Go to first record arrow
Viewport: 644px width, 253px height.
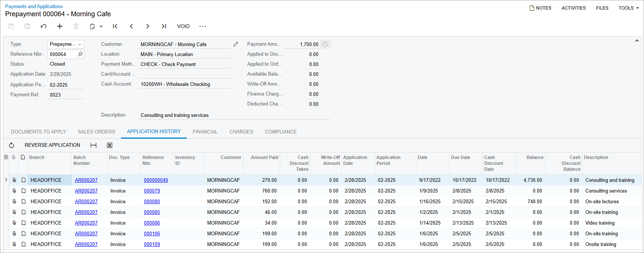(115, 26)
